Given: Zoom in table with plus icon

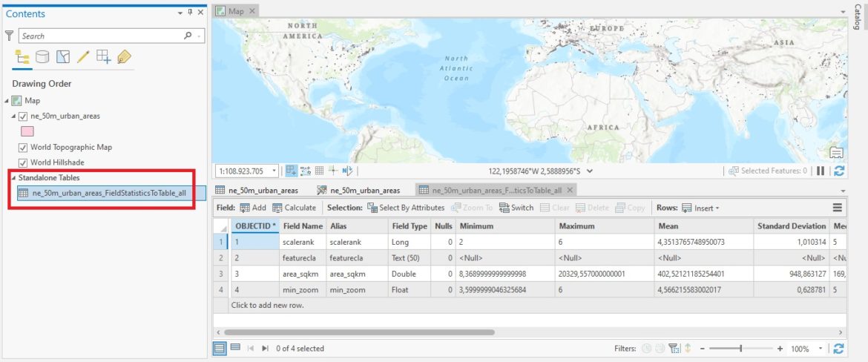Looking at the screenshot, I should point(780,349).
